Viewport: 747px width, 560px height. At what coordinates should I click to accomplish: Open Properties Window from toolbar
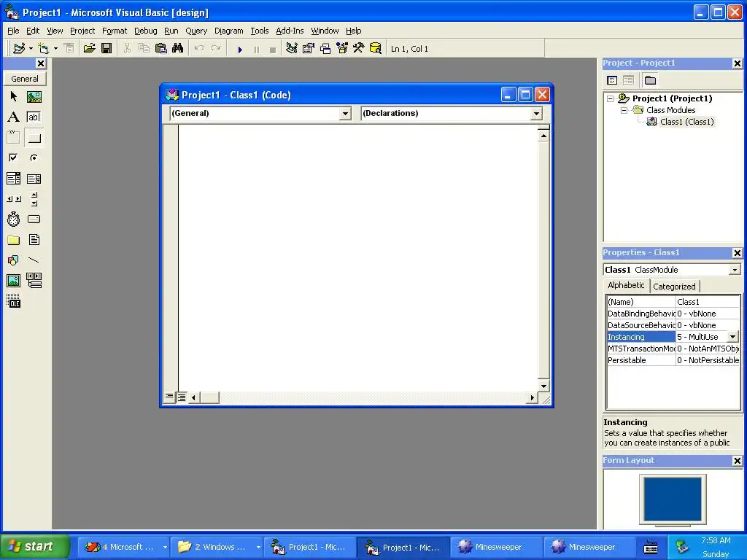[309, 49]
